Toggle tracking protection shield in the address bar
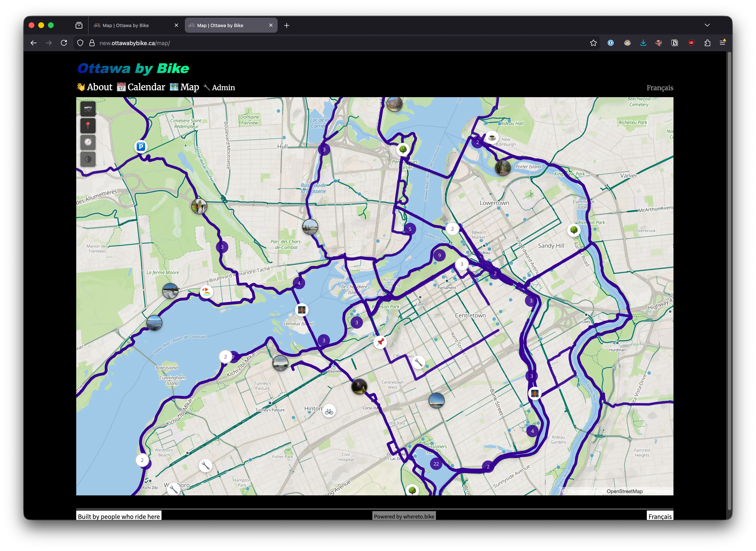 click(x=80, y=43)
